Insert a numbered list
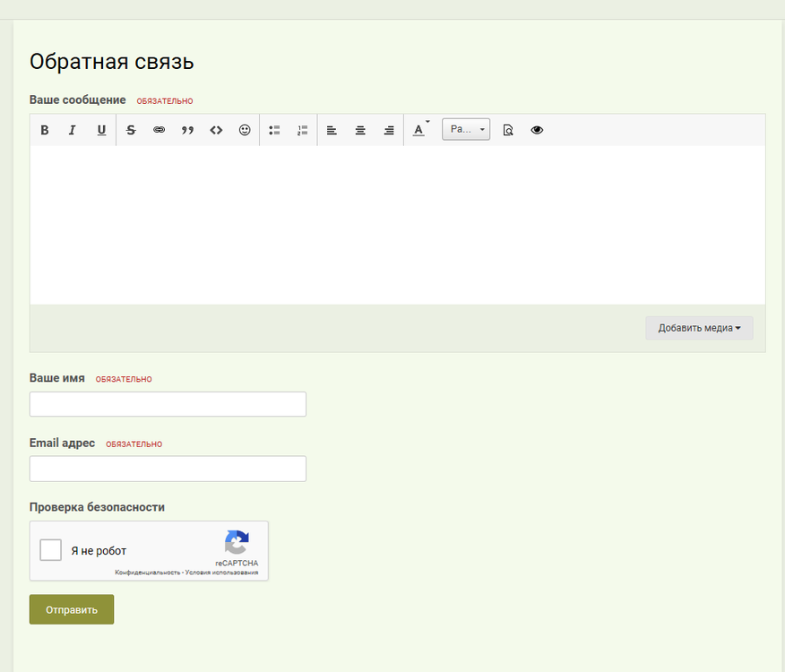785x672 pixels. (x=303, y=130)
